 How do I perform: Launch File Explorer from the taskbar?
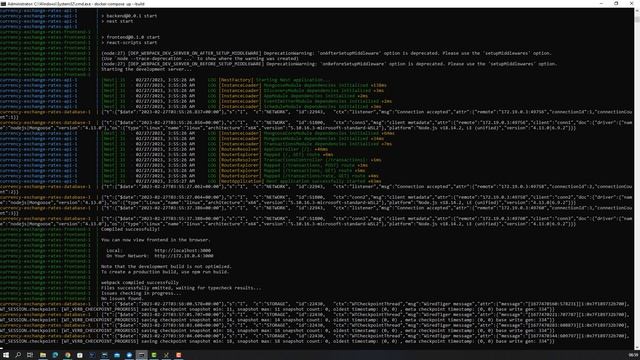click(43, 355)
